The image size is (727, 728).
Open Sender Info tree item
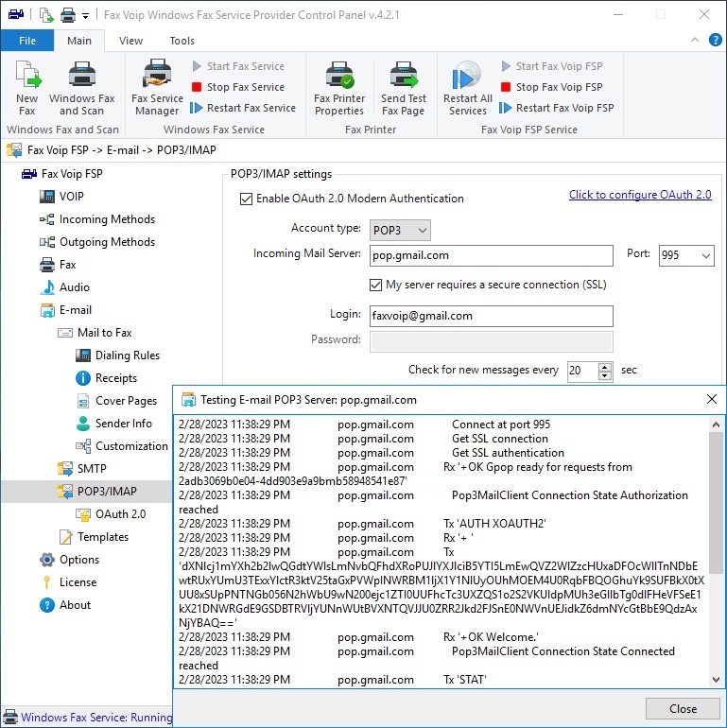[x=113, y=424]
